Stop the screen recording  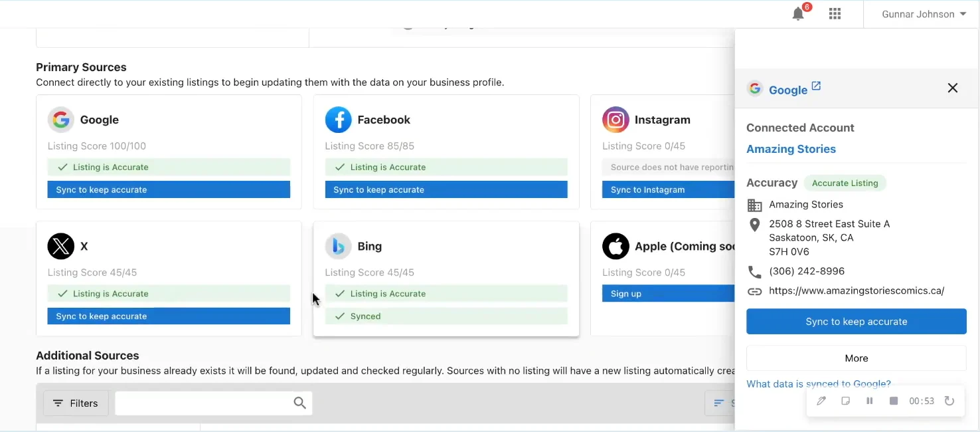coord(894,401)
